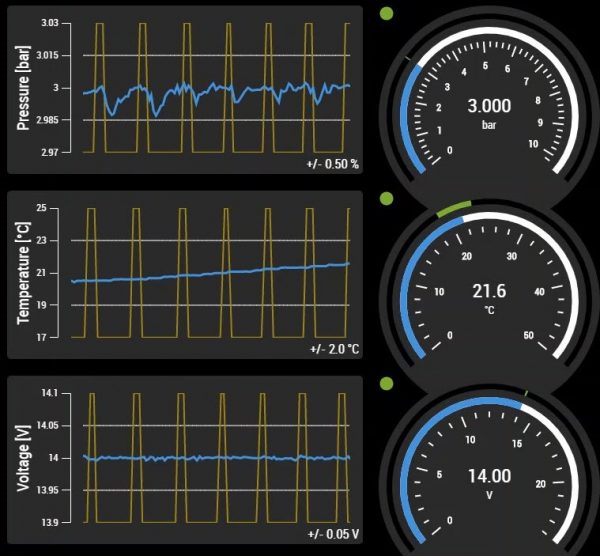600x556 pixels.
Task: Click the Temperature [°C] axis title
Action: click(23, 273)
